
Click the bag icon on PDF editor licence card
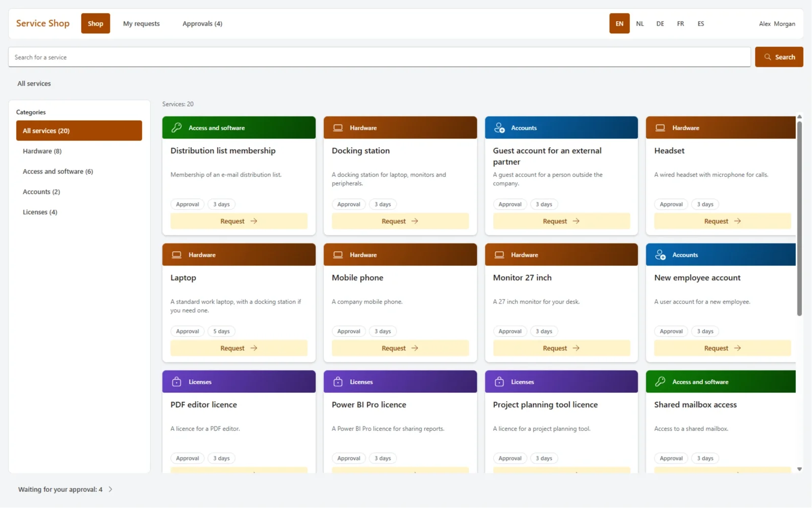tap(177, 382)
